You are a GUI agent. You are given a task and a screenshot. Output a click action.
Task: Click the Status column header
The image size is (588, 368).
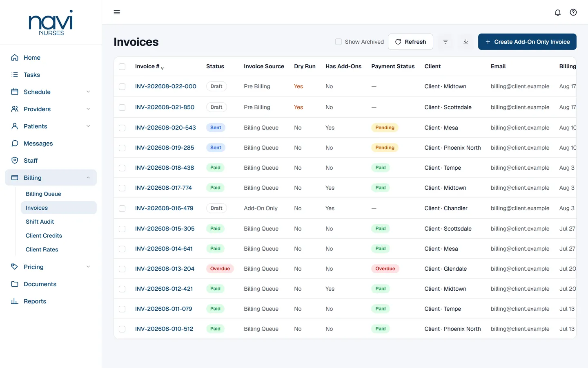(215, 66)
